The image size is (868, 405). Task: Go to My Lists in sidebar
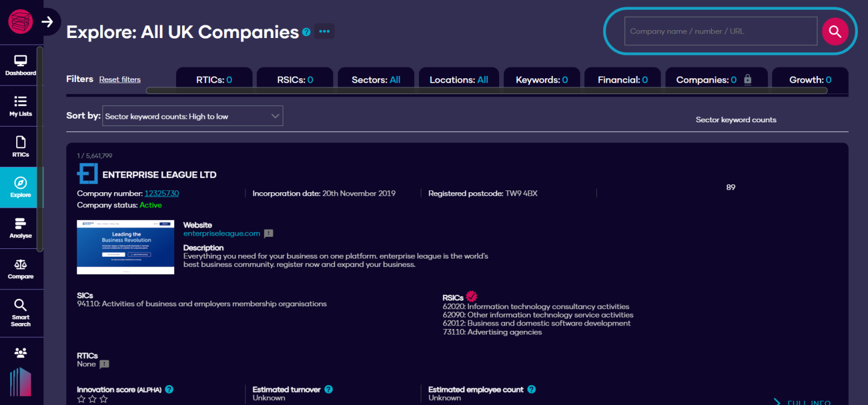(x=20, y=106)
